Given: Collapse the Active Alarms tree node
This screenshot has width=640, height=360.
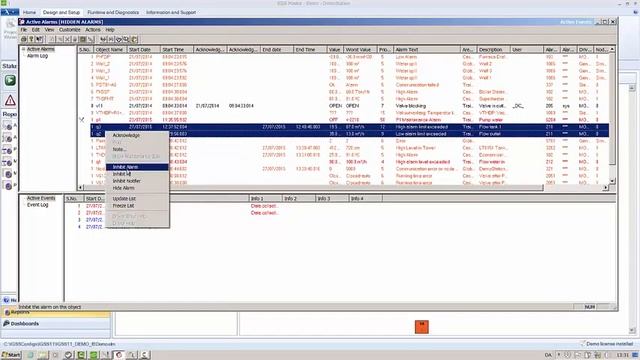Looking at the screenshot, I should (x=23, y=49).
